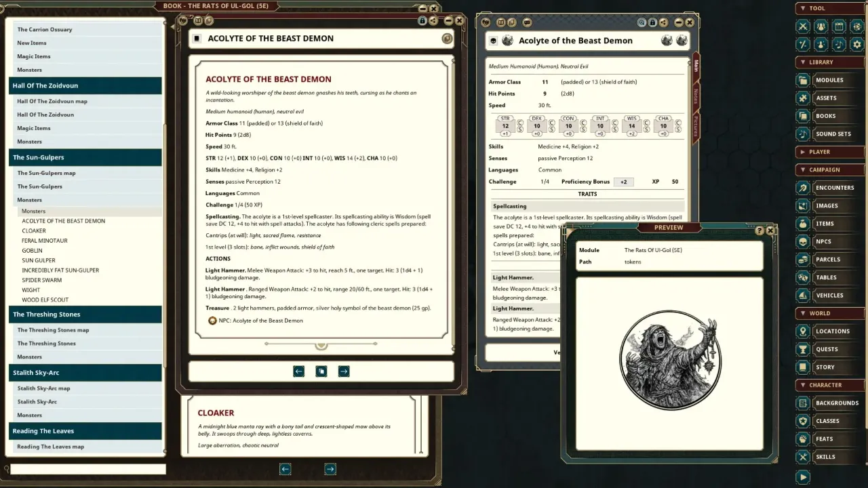Open the music note sound tool icon

(839, 44)
